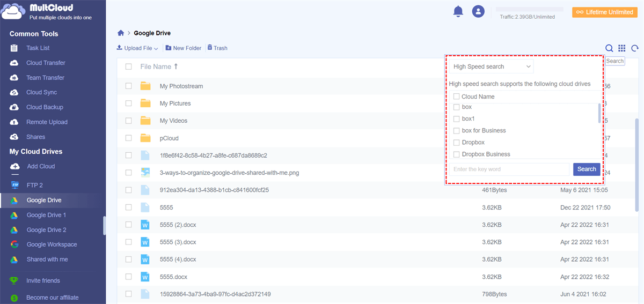The image size is (644, 304).
Task: Click the 798Bytes size cell
Action: (494, 294)
